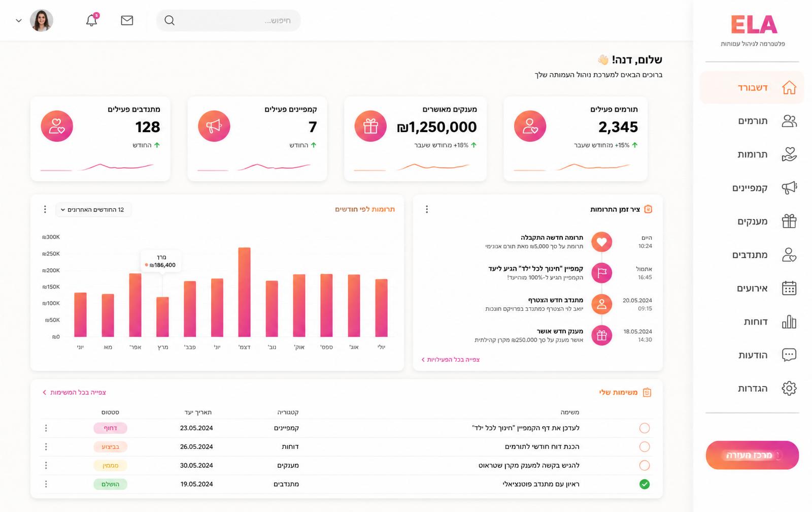Click the flag icon for the campaign goal event

(601, 273)
